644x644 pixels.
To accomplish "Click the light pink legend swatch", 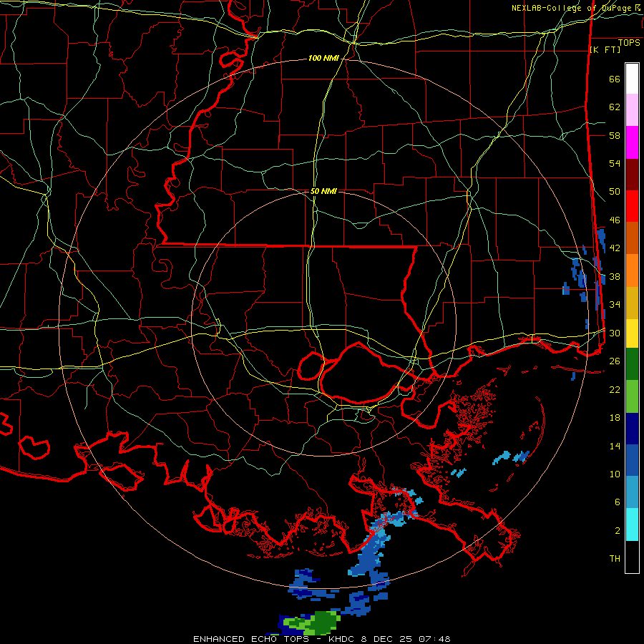I will point(632,110).
